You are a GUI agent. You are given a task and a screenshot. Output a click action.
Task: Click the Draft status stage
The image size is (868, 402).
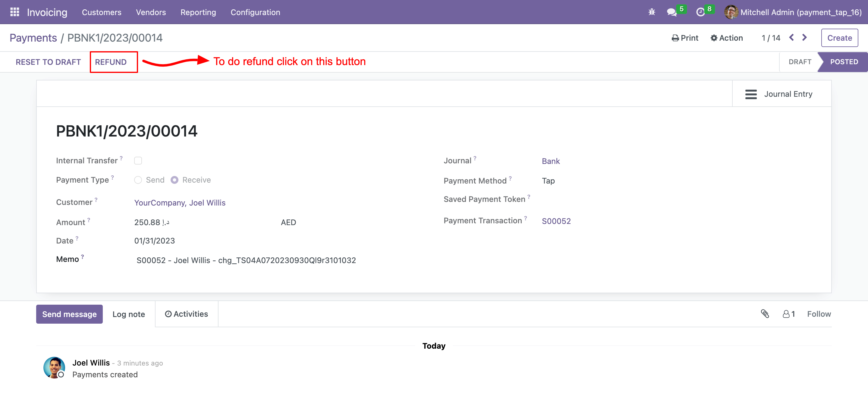click(x=800, y=62)
